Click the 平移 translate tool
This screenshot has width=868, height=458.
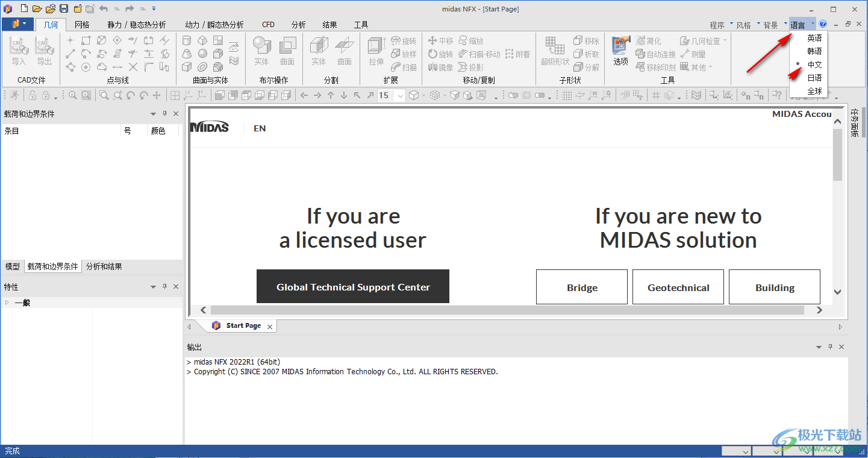tap(440, 41)
